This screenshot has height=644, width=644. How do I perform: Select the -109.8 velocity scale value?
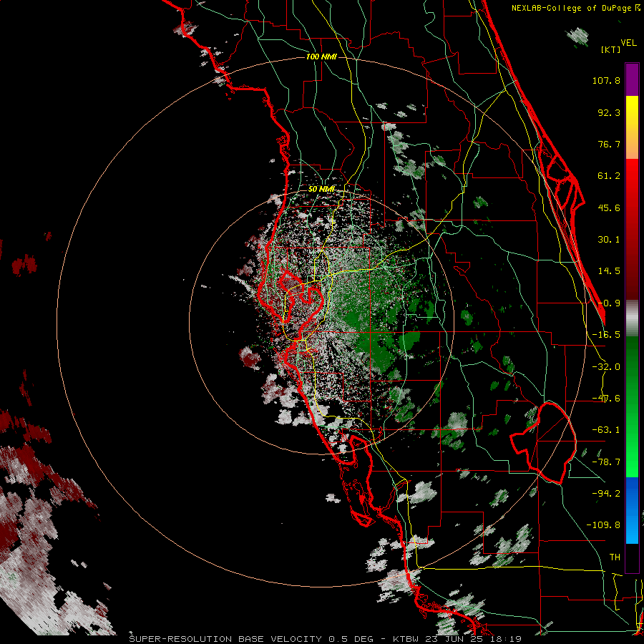click(x=603, y=525)
